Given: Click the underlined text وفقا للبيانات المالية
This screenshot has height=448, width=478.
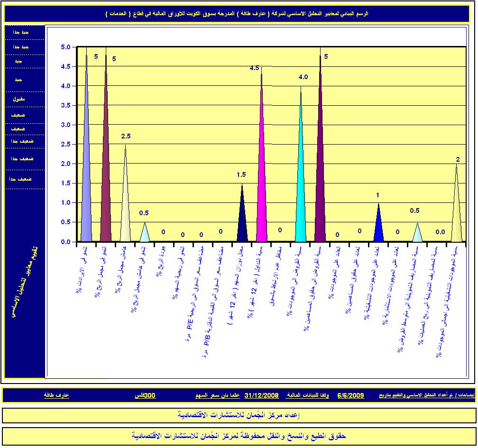Looking at the screenshot, I should (x=308, y=395).
